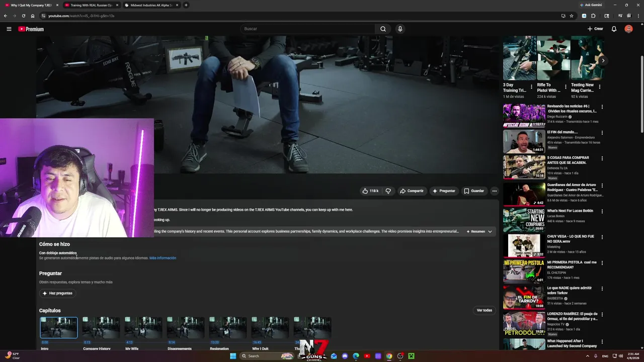Click Ver todas chapters button
Viewport: 644px width, 362px height.
[484, 310]
